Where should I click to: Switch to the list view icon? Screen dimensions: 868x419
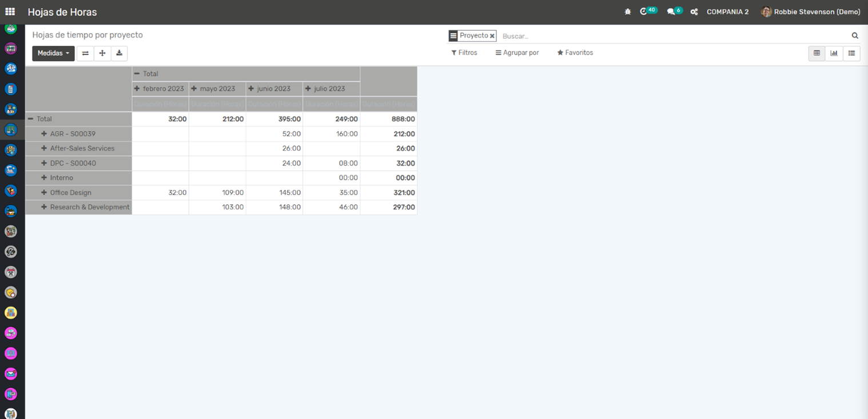(851, 53)
